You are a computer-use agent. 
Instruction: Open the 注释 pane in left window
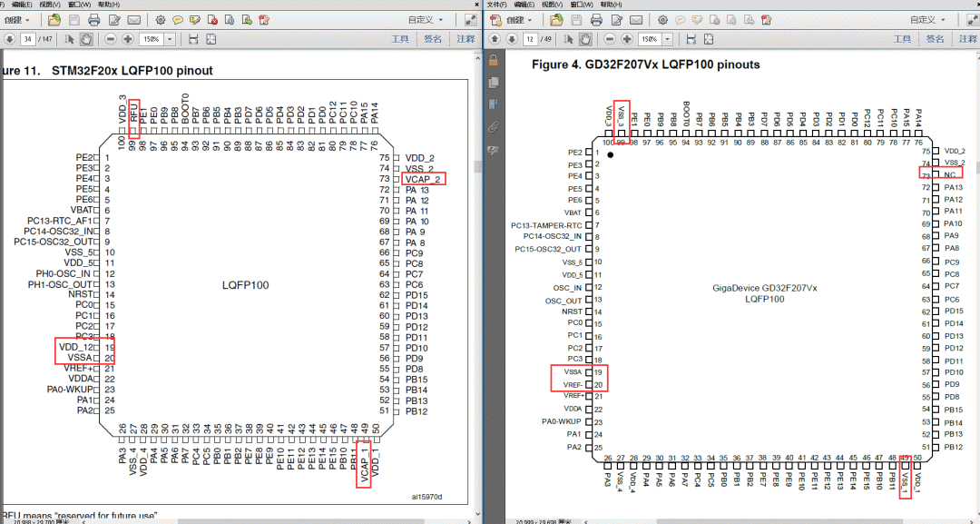pyautogui.click(x=465, y=39)
